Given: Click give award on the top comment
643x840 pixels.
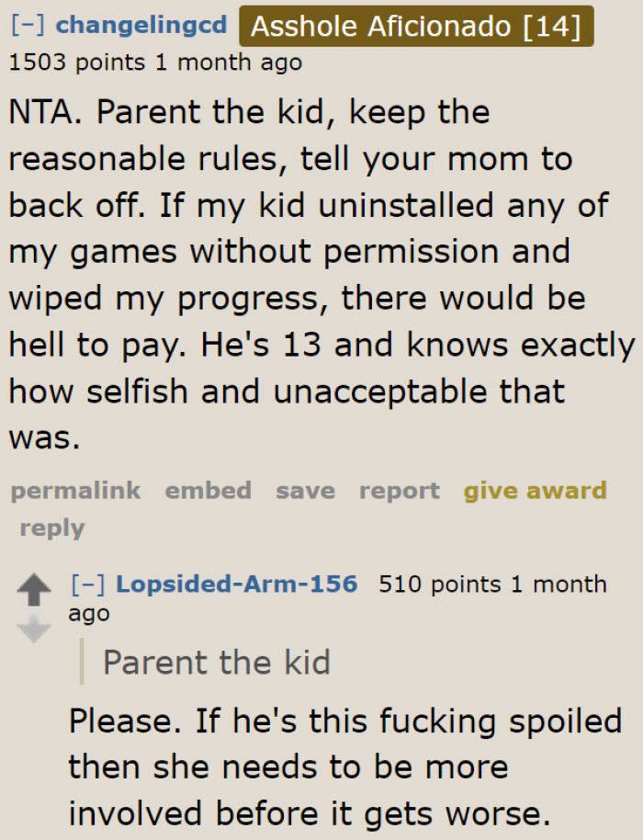Looking at the screenshot, I should pyautogui.click(x=536, y=491).
